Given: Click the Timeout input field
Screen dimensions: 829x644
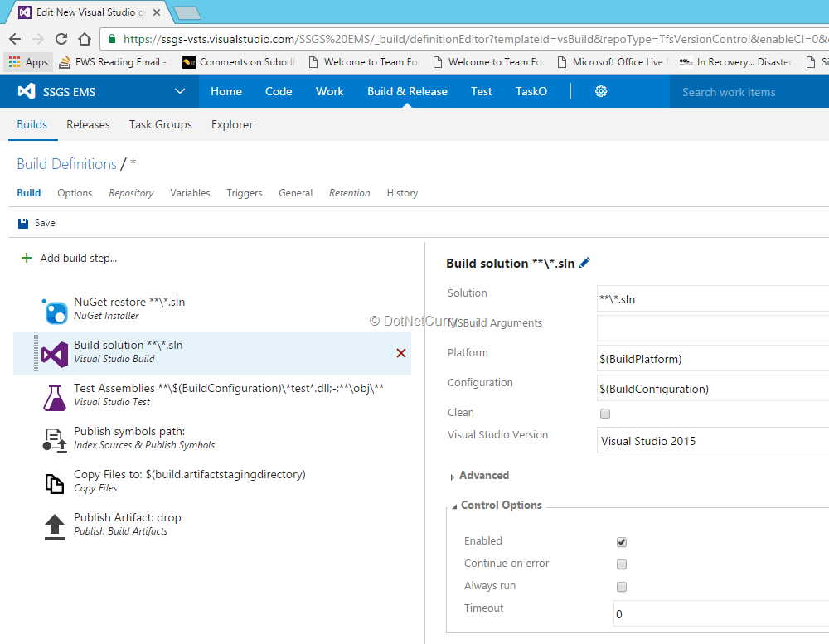Looking at the screenshot, I should (721, 614).
